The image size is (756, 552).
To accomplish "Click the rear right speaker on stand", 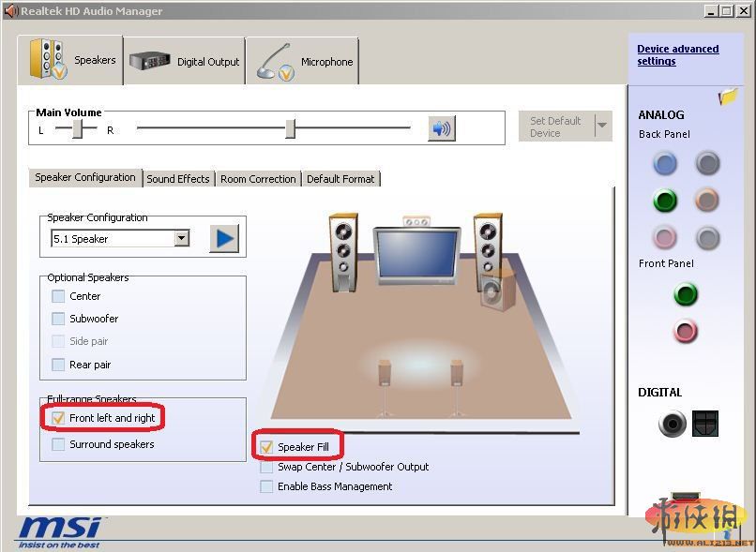I will pos(457,388).
